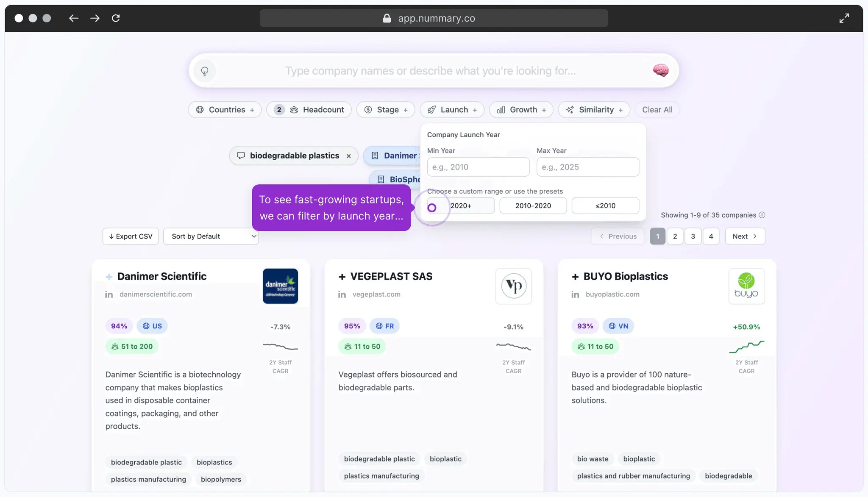Click the biodegradable tag on BUYO card
Screen dimensions: 868x497
tap(728, 476)
